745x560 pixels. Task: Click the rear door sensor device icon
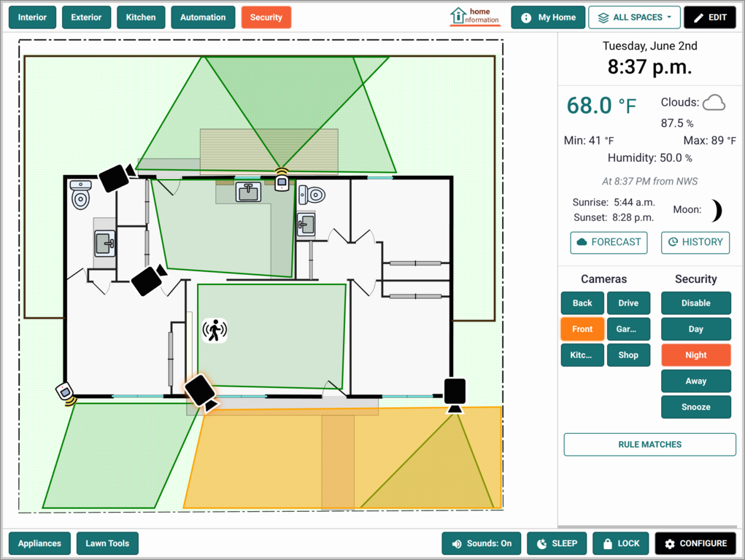click(282, 179)
